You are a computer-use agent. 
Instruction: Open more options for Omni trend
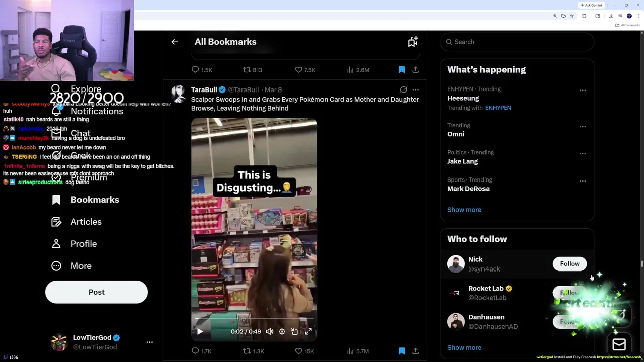pos(583,127)
